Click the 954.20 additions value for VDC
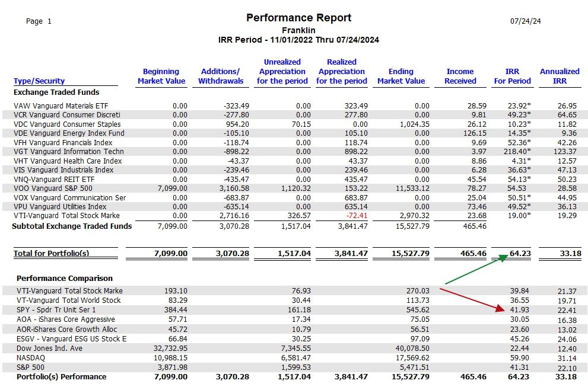Screen dimensions: 588x390 pos(237,124)
